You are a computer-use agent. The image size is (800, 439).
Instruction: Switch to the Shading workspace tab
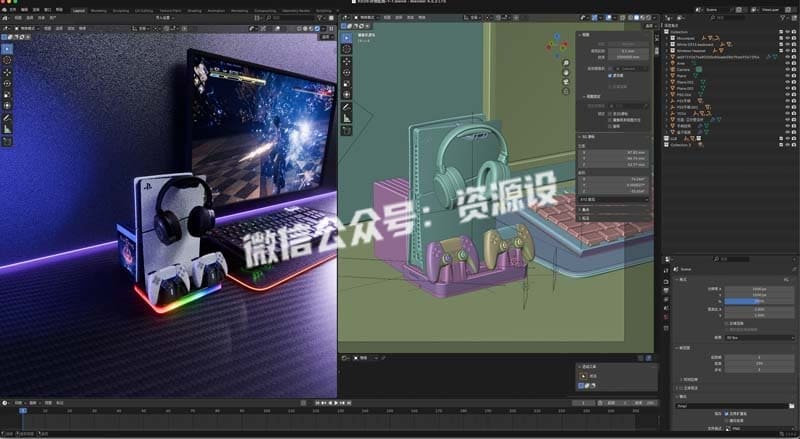pos(194,10)
